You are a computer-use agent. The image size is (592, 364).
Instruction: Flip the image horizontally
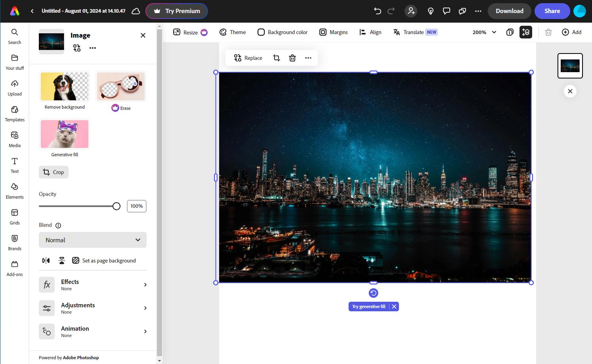(46, 260)
